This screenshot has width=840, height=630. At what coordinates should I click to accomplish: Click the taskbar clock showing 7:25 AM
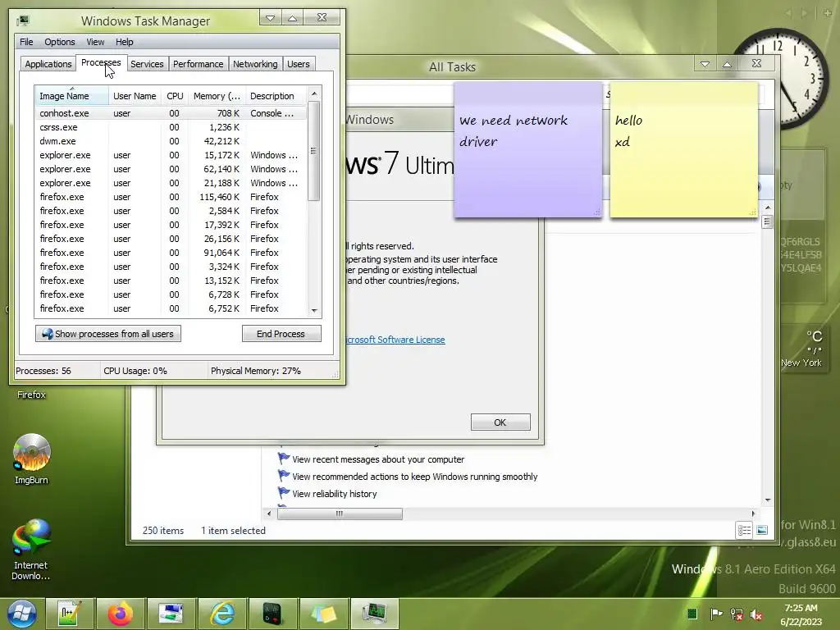pyautogui.click(x=801, y=614)
